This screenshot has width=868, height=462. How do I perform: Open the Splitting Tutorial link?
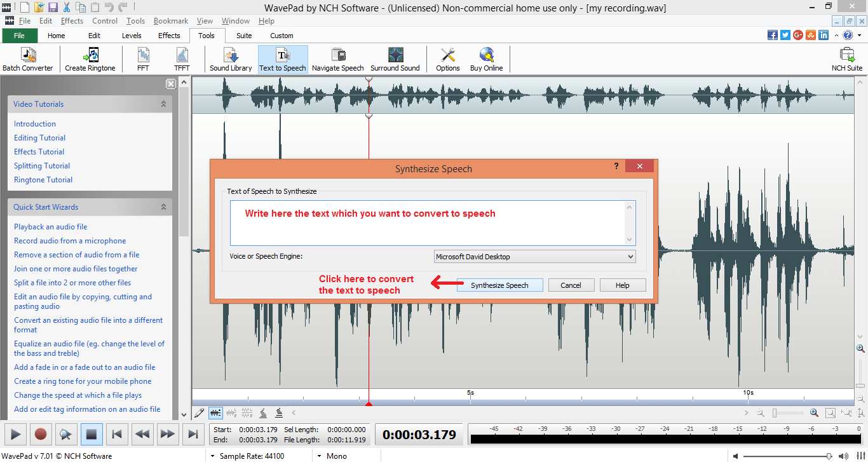tap(41, 165)
